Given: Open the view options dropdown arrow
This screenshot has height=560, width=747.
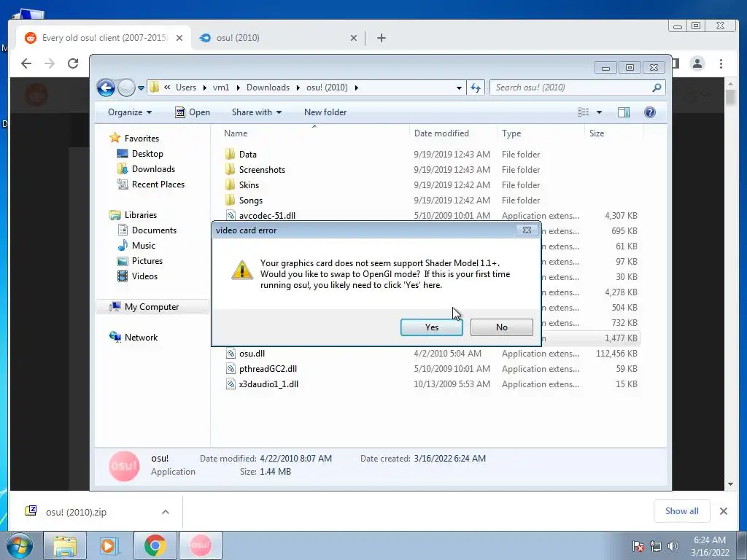Looking at the screenshot, I should pos(600,112).
